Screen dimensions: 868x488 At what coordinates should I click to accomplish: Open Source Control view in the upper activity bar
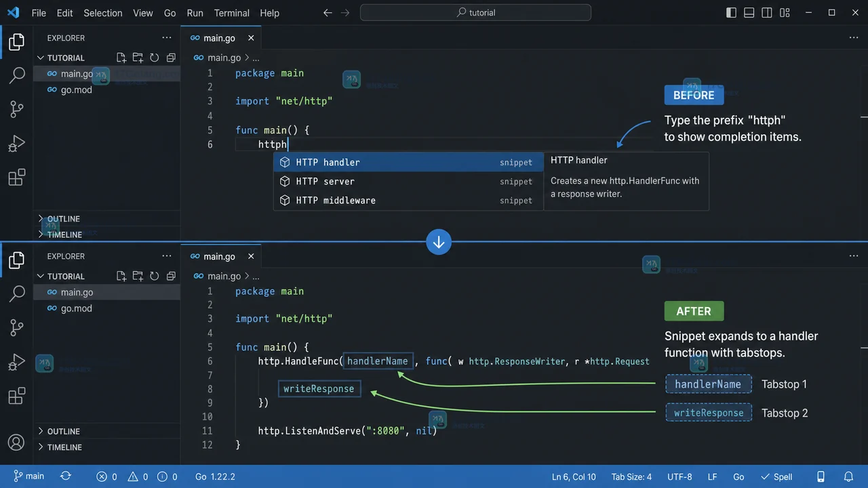16,109
